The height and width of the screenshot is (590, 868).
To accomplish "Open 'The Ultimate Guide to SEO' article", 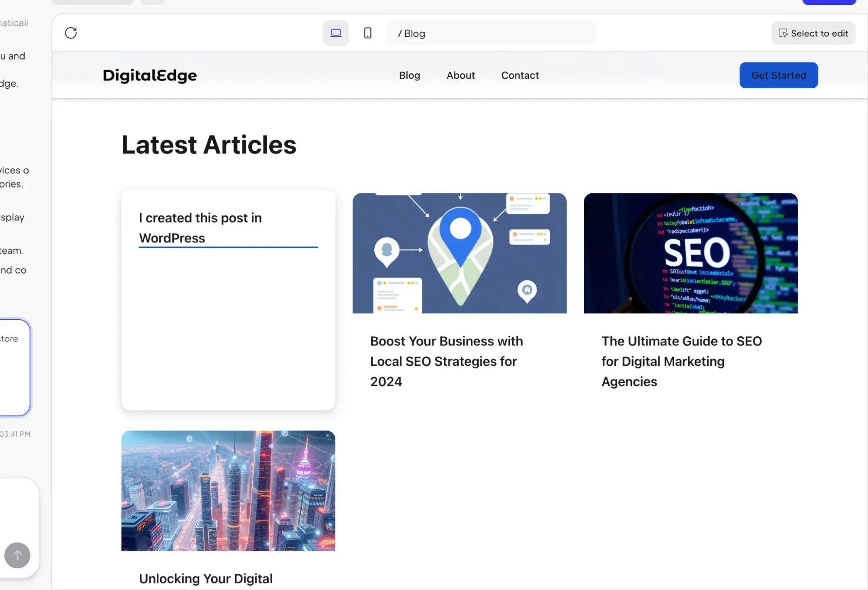I will point(681,361).
